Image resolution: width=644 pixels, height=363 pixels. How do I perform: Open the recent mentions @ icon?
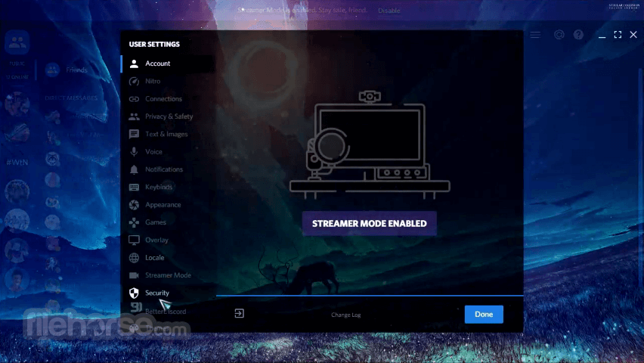pyautogui.click(x=559, y=35)
